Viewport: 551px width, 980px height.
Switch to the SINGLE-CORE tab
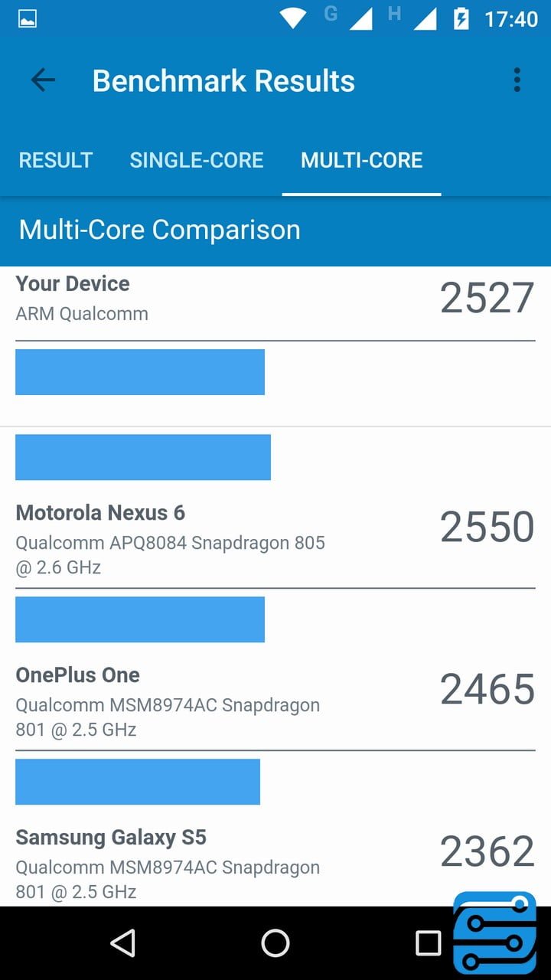tap(197, 160)
